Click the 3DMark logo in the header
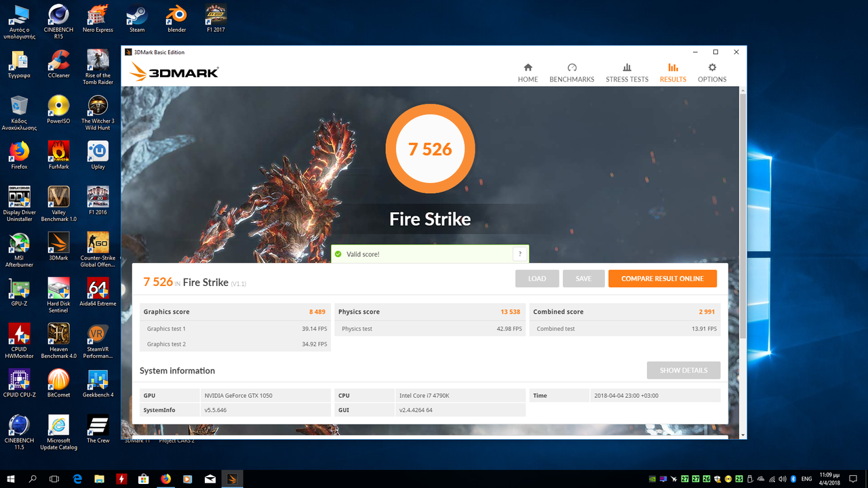 point(174,72)
